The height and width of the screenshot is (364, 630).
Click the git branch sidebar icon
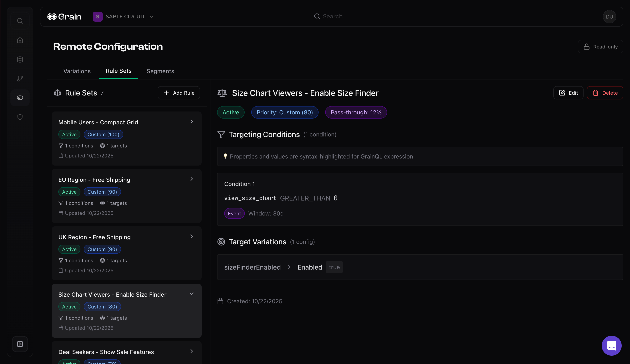20,78
